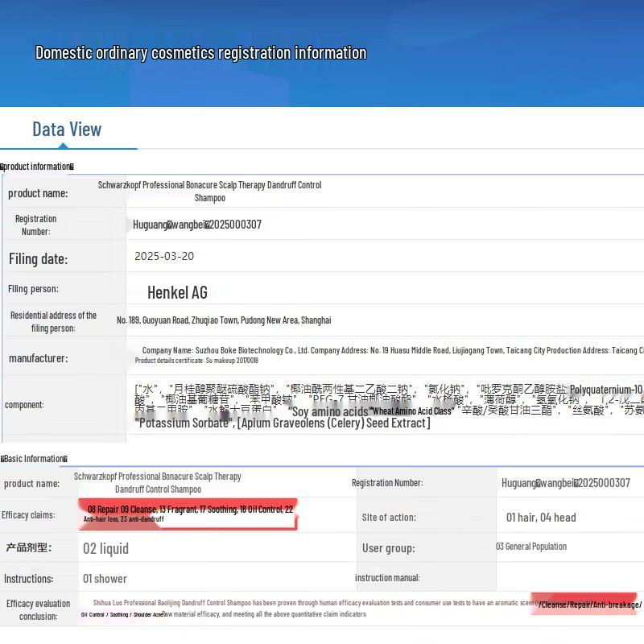
Task: Click the 'User group:' label
Action: (x=389, y=548)
